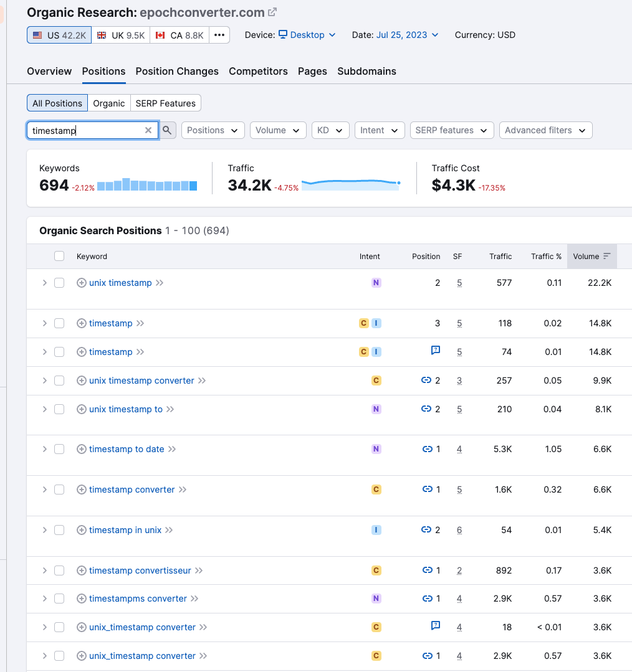
Task: Open external link icon beside epochconverter.com
Action: point(272,12)
